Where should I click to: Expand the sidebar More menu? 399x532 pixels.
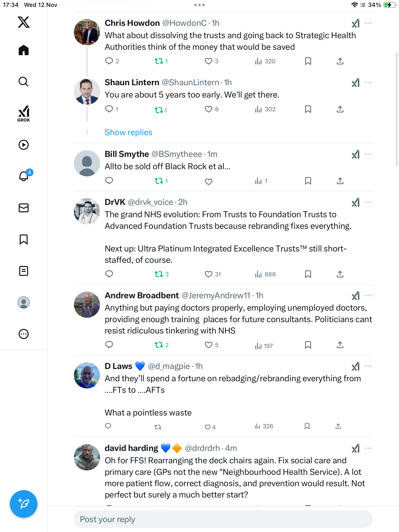click(x=24, y=334)
